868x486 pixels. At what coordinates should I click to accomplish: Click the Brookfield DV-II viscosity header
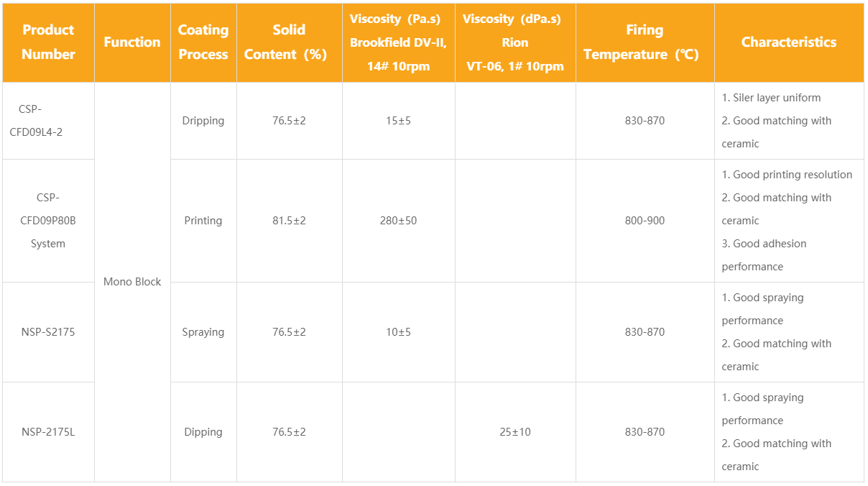(399, 42)
